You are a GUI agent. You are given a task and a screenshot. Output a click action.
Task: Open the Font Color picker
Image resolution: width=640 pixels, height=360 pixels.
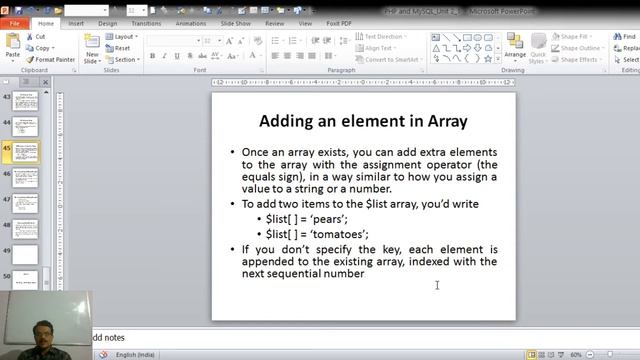point(255,56)
